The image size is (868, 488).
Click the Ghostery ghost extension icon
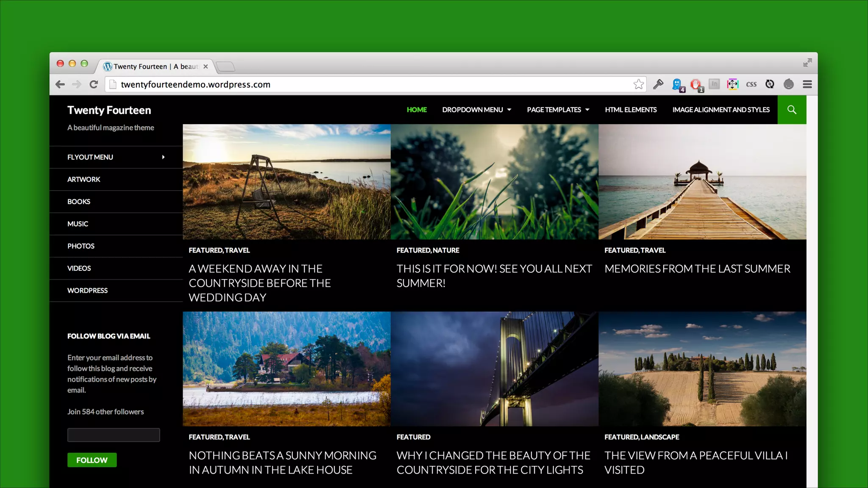[x=677, y=84]
